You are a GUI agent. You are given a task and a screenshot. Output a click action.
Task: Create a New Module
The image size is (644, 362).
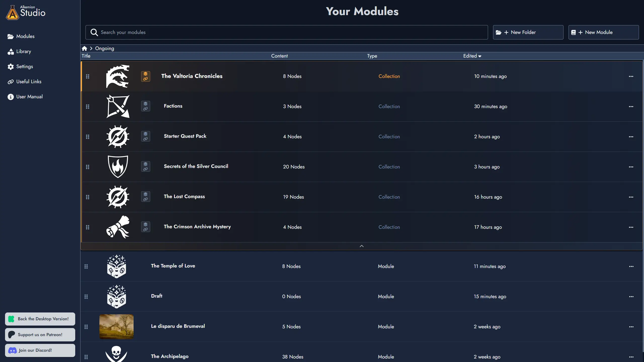603,32
